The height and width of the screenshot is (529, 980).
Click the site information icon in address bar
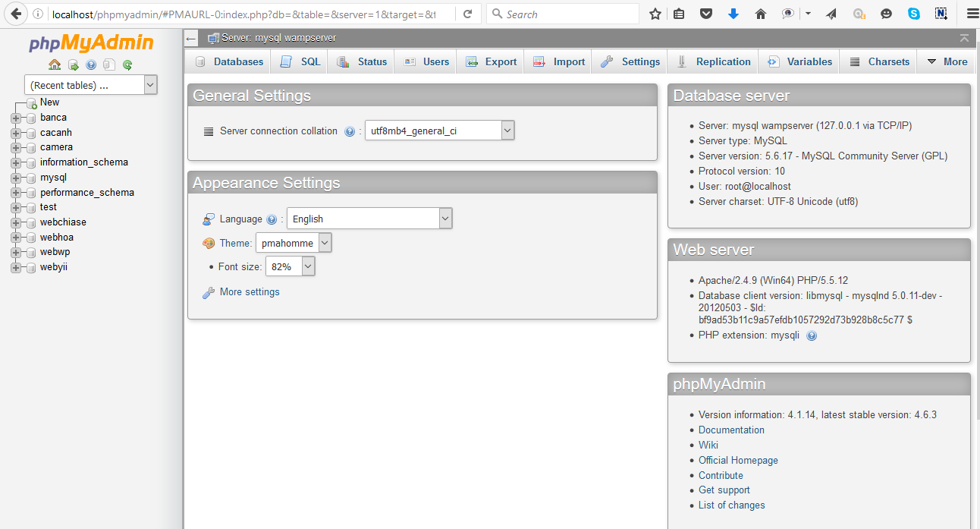point(38,14)
